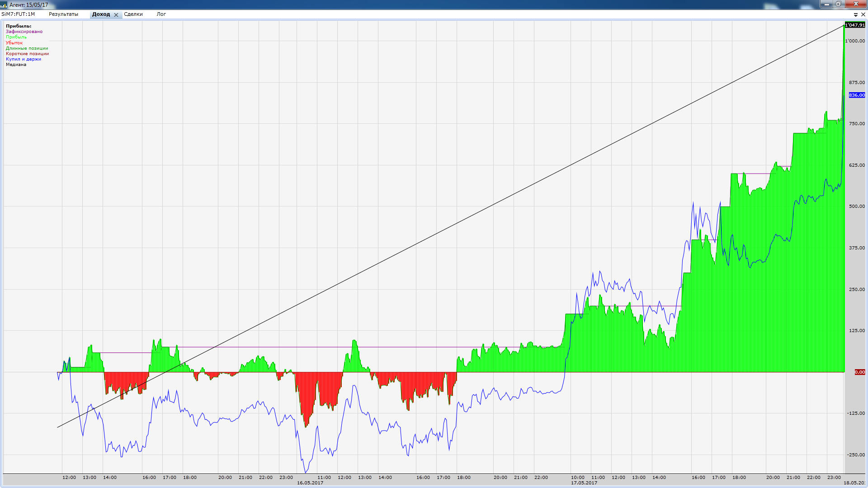Click the red 0.00 axis value marker
Viewport: 868px width, 488px height.
pyautogui.click(x=859, y=372)
